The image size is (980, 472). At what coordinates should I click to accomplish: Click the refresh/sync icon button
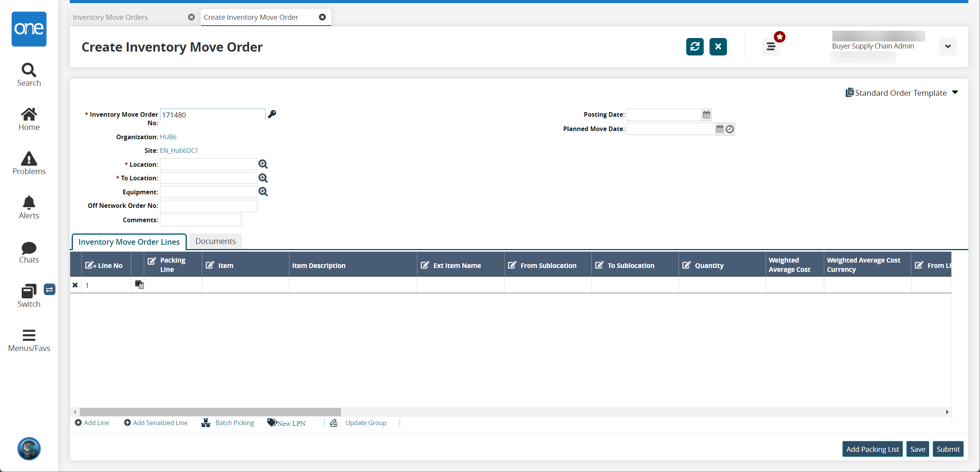(694, 46)
